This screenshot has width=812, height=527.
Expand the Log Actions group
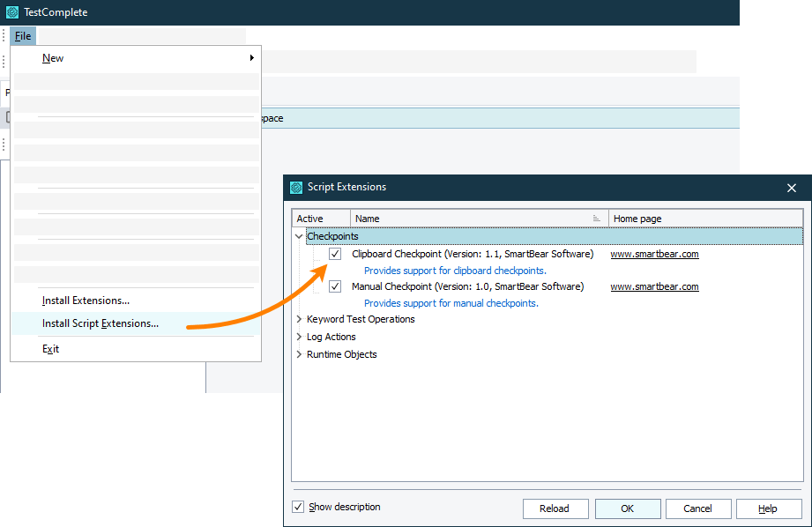coord(299,337)
